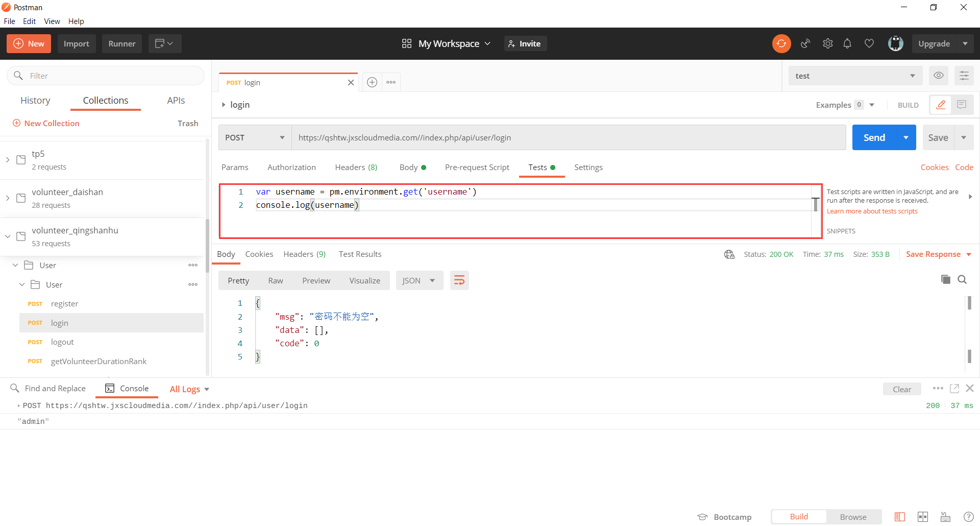Open tab options ellipsis menu

pyautogui.click(x=391, y=82)
